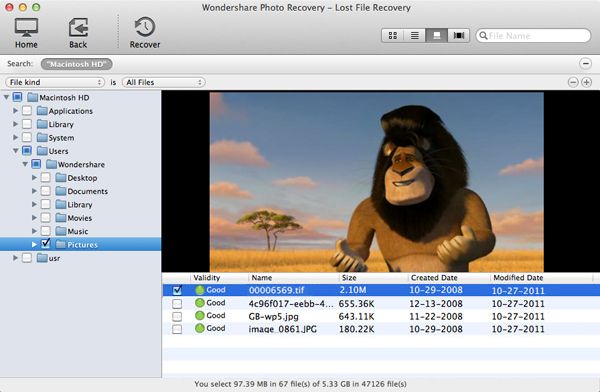600x392 pixels.
Task: Sort by the Created Date column
Action: coord(434,278)
